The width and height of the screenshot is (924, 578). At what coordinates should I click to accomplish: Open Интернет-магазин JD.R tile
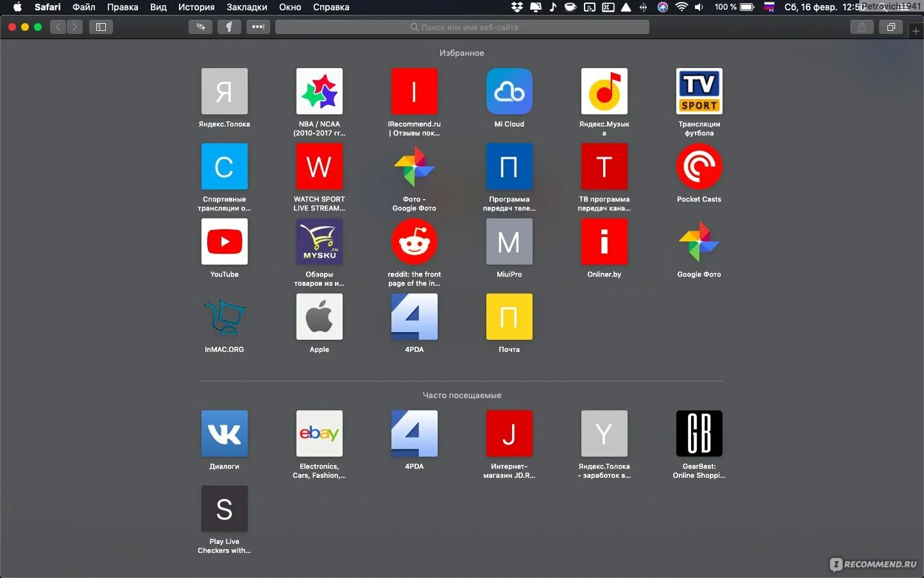point(509,433)
